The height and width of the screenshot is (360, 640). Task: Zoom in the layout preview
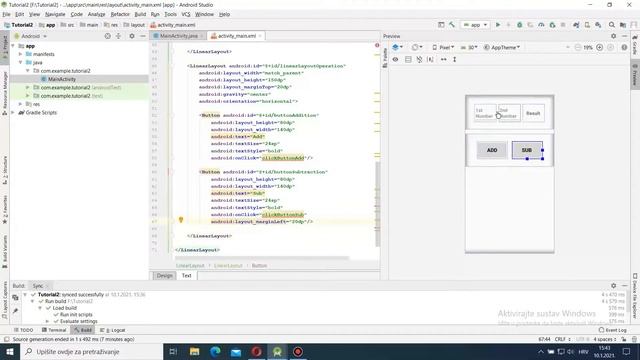click(x=600, y=47)
